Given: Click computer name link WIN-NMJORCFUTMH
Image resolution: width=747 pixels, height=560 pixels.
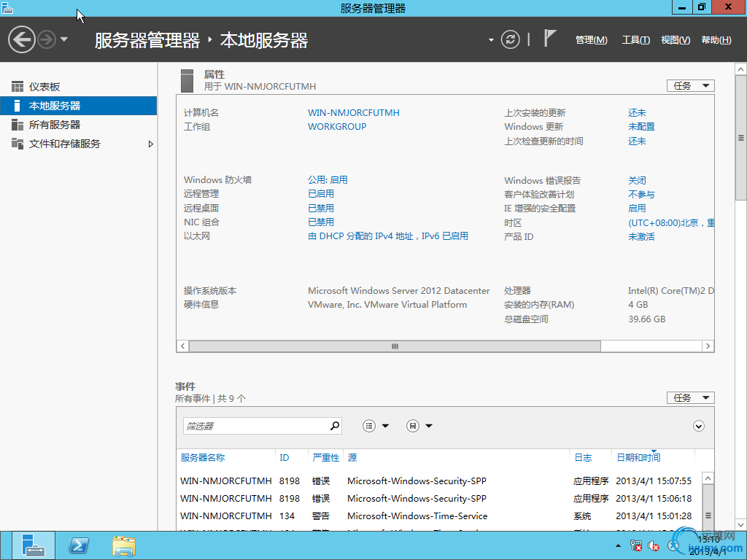Looking at the screenshot, I should 354,113.
